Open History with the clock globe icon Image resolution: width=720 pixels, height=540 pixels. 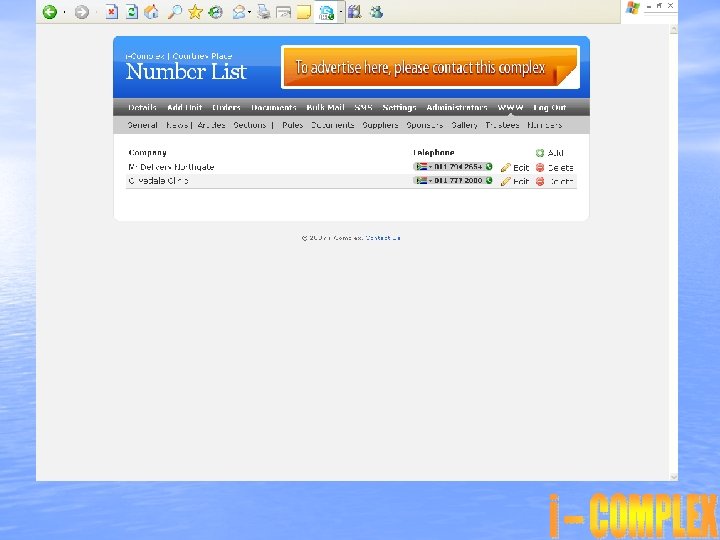(x=215, y=12)
